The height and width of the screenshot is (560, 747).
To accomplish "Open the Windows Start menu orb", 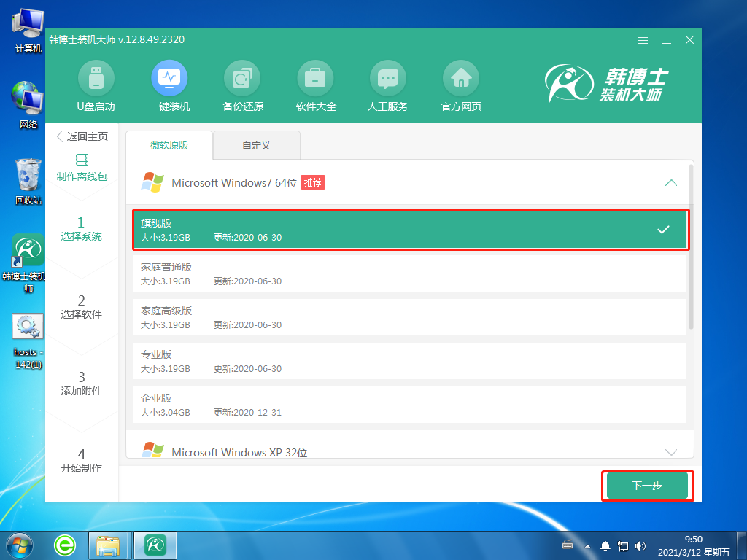I will 20,544.
